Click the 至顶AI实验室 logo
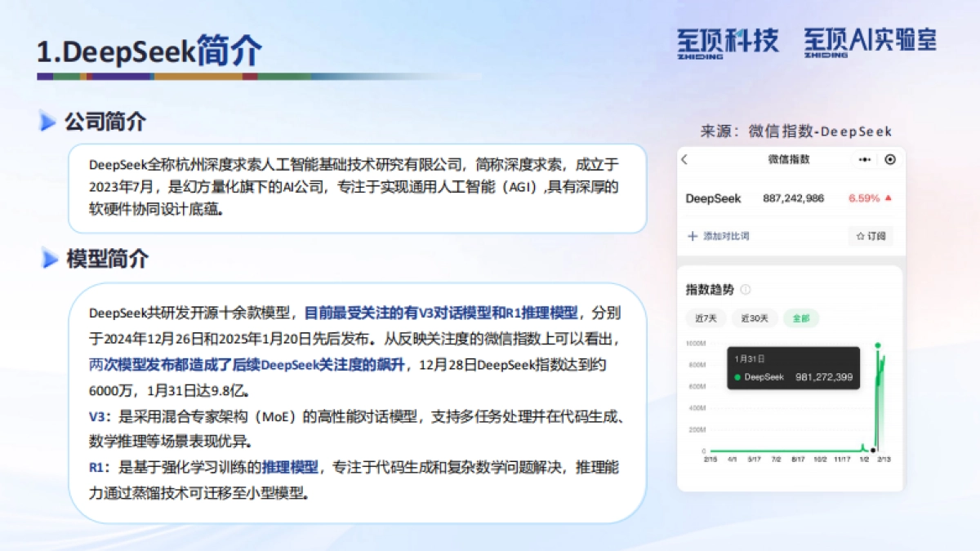This screenshot has height=551, width=980. tap(871, 39)
